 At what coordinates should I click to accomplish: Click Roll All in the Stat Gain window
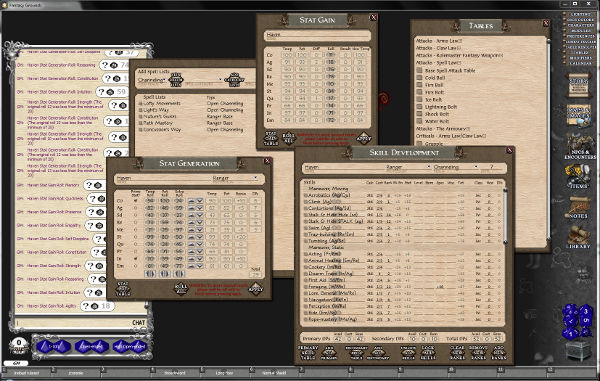click(x=289, y=137)
